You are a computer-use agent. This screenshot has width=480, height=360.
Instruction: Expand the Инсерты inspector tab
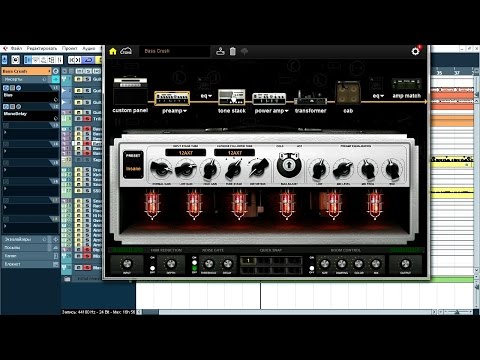27,79
